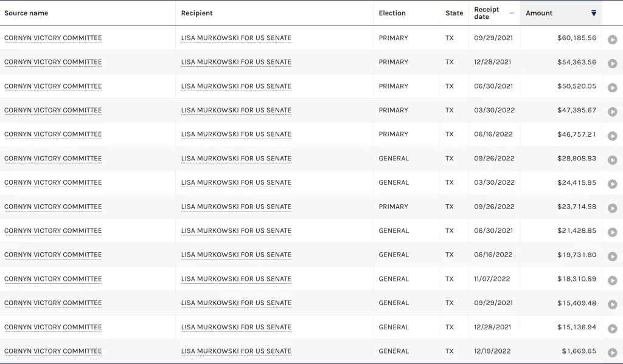
Task: Expand details for the $54,363.56 row
Action: [x=612, y=64]
